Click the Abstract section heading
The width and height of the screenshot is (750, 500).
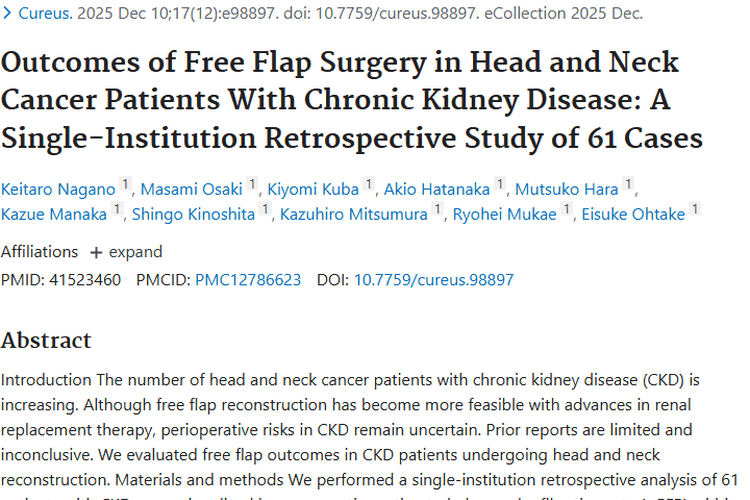click(46, 340)
